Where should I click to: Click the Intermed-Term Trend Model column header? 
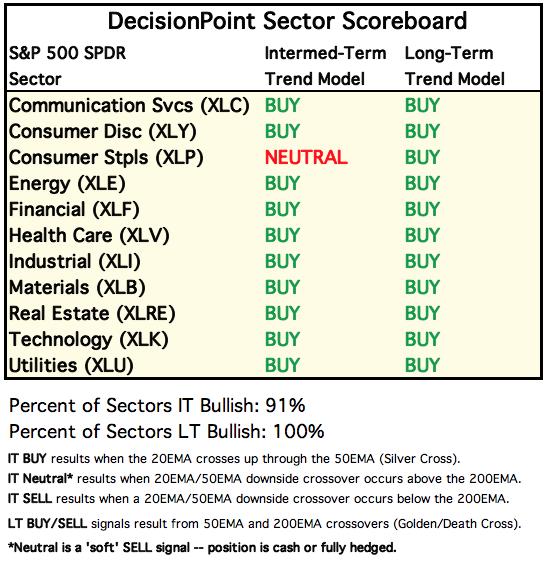[x=326, y=66]
